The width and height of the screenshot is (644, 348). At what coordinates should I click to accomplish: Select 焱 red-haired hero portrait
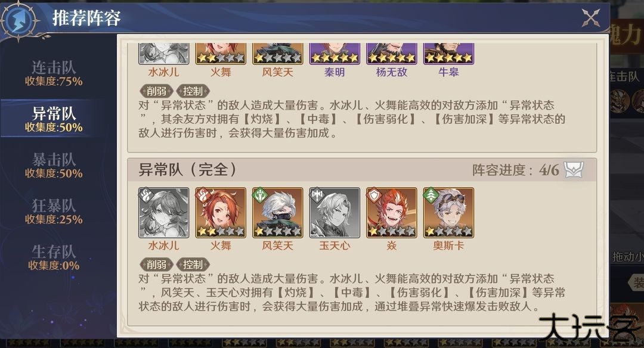click(392, 213)
